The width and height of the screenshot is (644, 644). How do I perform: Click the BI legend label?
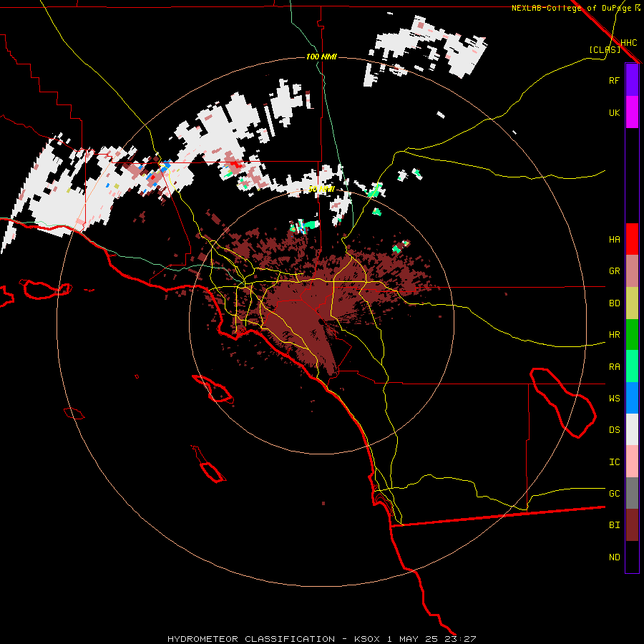click(x=614, y=525)
